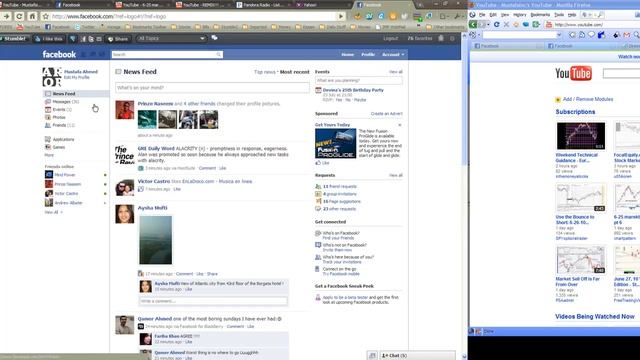The width and height of the screenshot is (640, 360).
Task: Click the home icon in Chrome toolbar
Action: [x=32, y=16]
